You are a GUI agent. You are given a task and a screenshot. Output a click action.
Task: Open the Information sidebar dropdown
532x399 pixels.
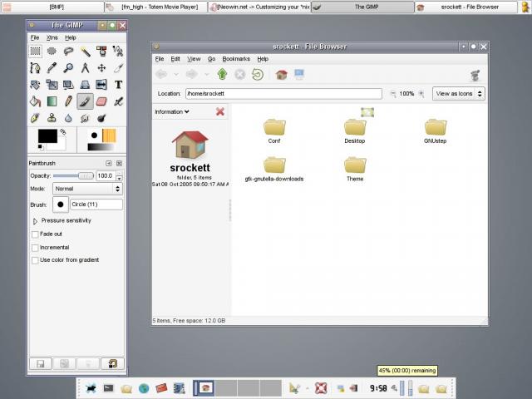172,111
